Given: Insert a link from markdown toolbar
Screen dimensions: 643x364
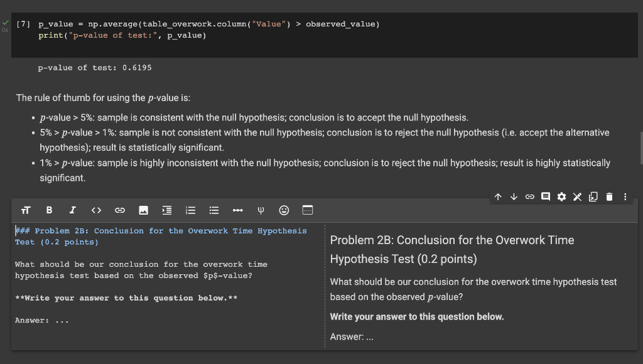Looking at the screenshot, I should [x=120, y=210].
